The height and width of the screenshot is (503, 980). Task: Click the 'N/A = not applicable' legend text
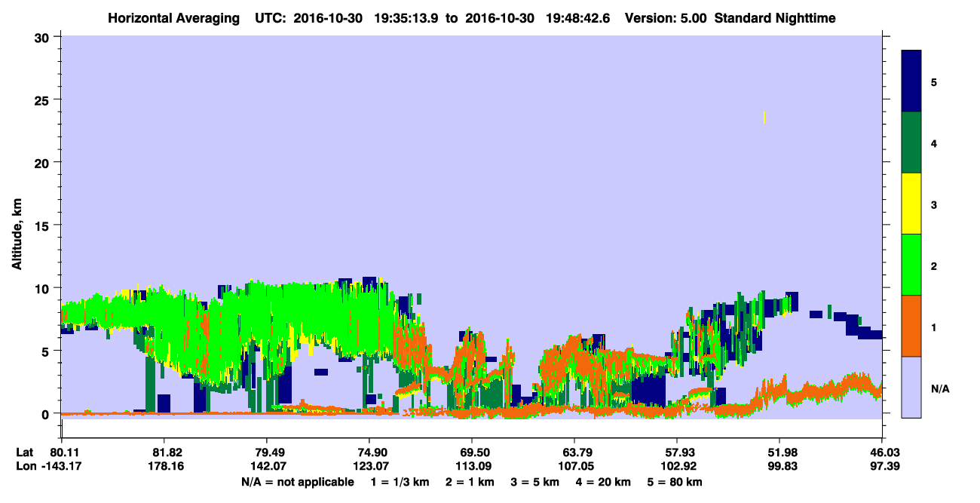[x=298, y=482]
